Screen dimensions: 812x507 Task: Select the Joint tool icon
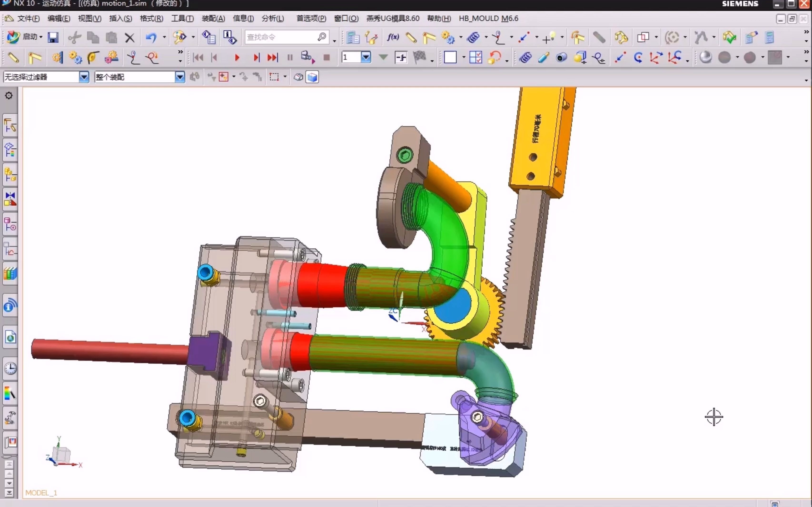point(429,37)
